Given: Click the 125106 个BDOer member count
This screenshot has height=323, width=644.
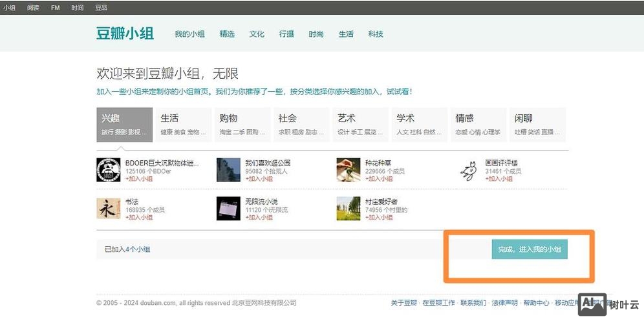Looking at the screenshot, I should (x=148, y=171).
